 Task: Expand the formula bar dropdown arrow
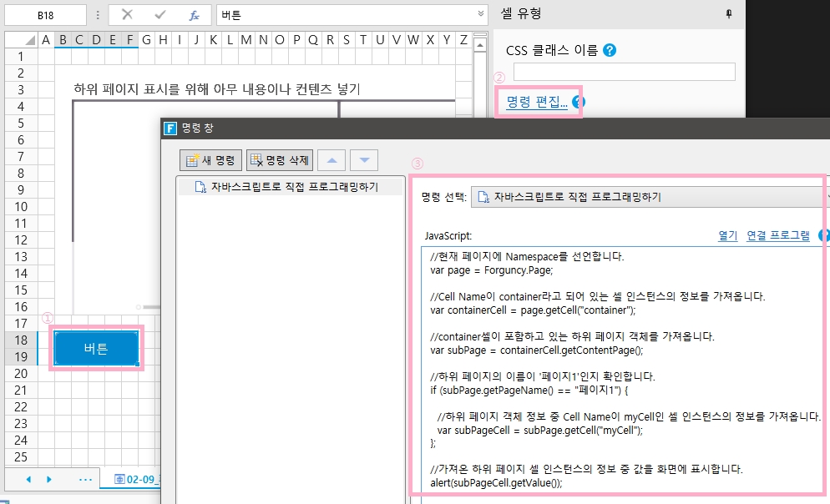point(480,15)
